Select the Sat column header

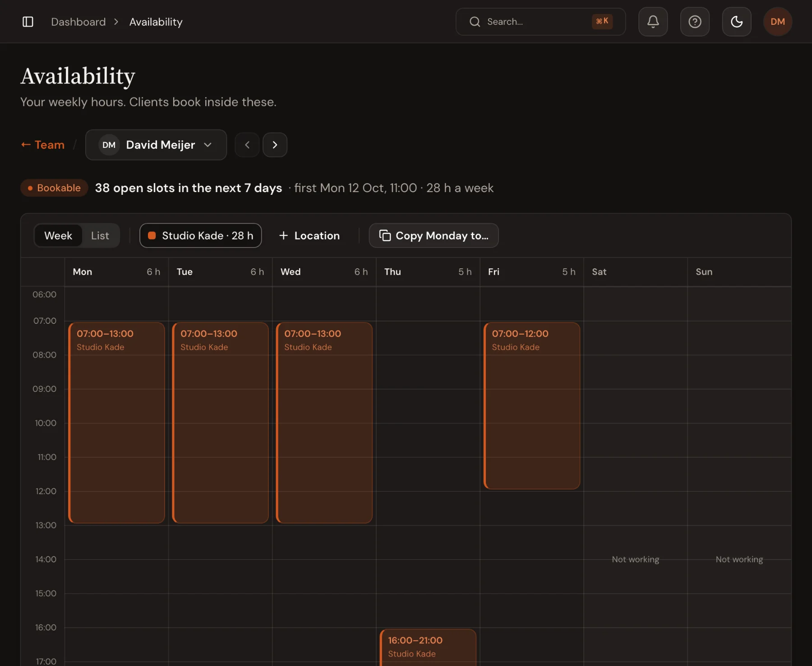[636, 272]
